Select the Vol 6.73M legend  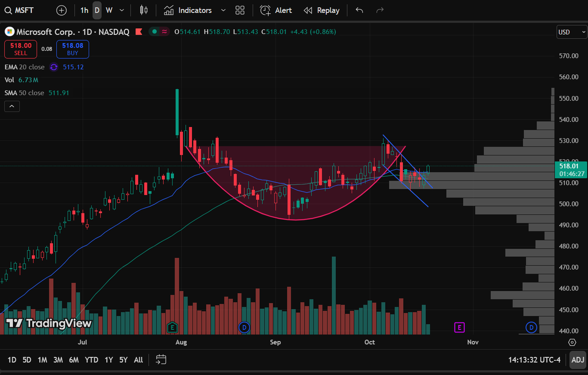(x=22, y=80)
